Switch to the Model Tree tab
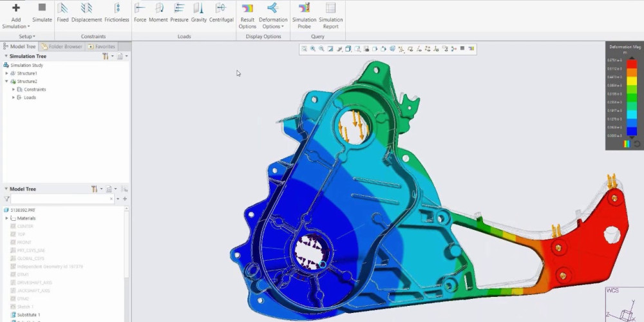The height and width of the screenshot is (322, 644). coord(19,46)
